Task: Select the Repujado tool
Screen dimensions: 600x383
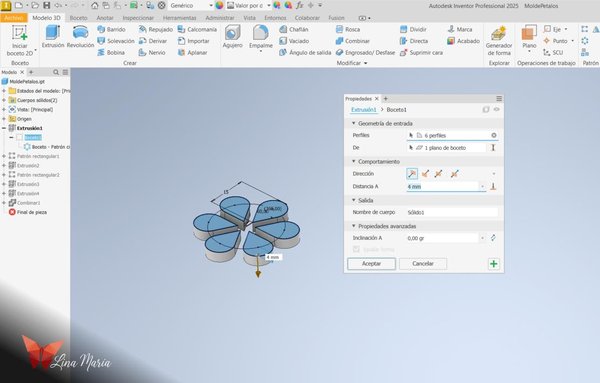Action: point(156,29)
